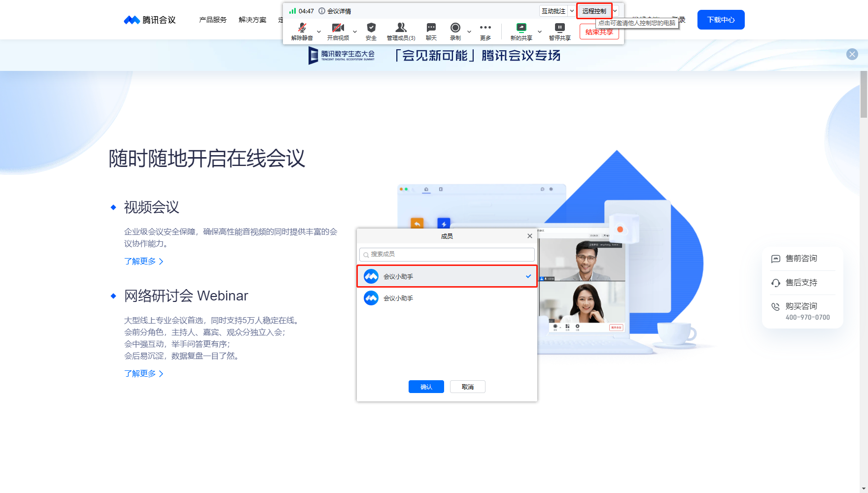Open the 解决方案 menu

click(252, 20)
